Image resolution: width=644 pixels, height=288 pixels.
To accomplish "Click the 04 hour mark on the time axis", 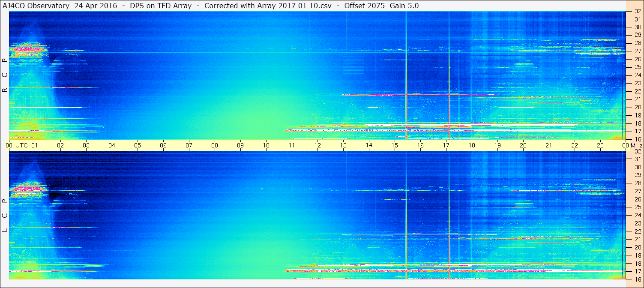I will (x=112, y=145).
